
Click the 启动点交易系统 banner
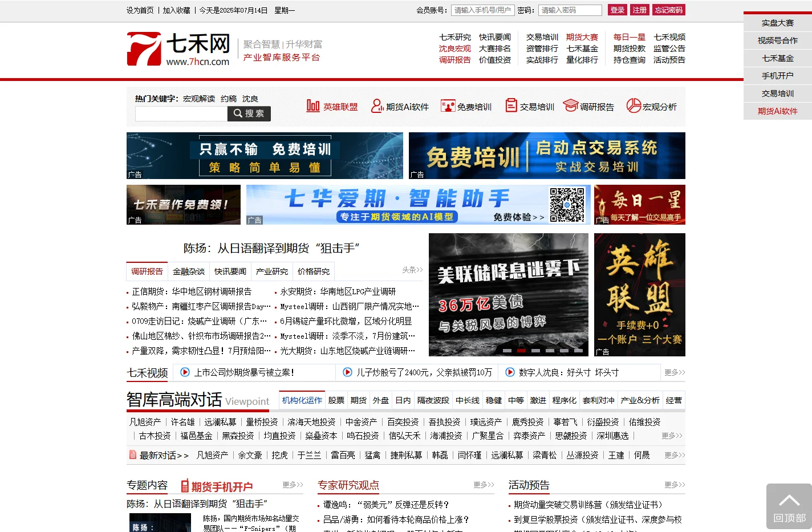pos(547,156)
